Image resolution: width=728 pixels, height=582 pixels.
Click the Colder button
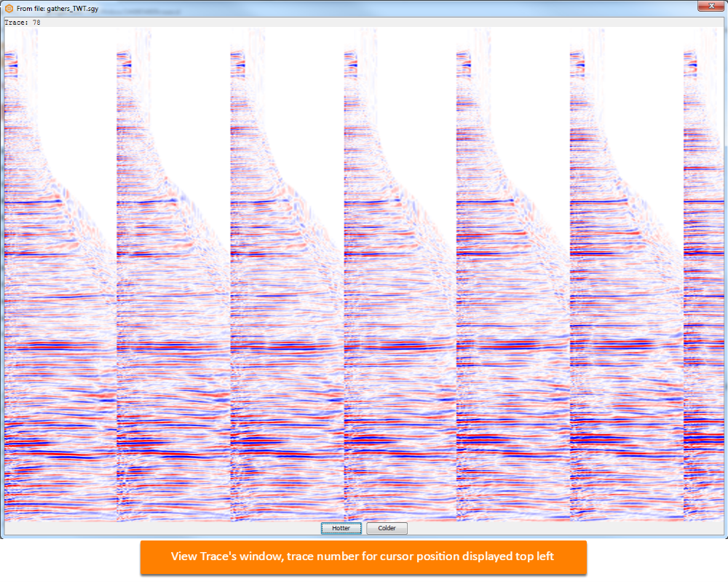coord(387,528)
